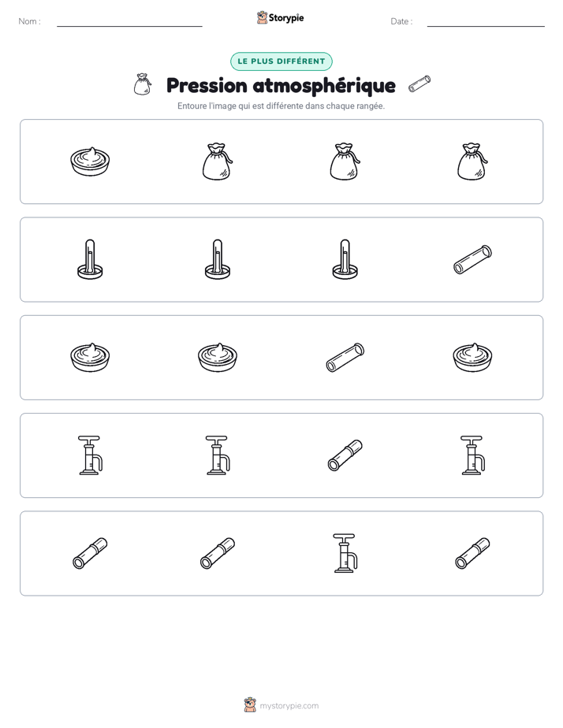Click the Pression atmosphérique title
Image resolution: width=563 pixels, height=728 pixels.
click(x=281, y=85)
